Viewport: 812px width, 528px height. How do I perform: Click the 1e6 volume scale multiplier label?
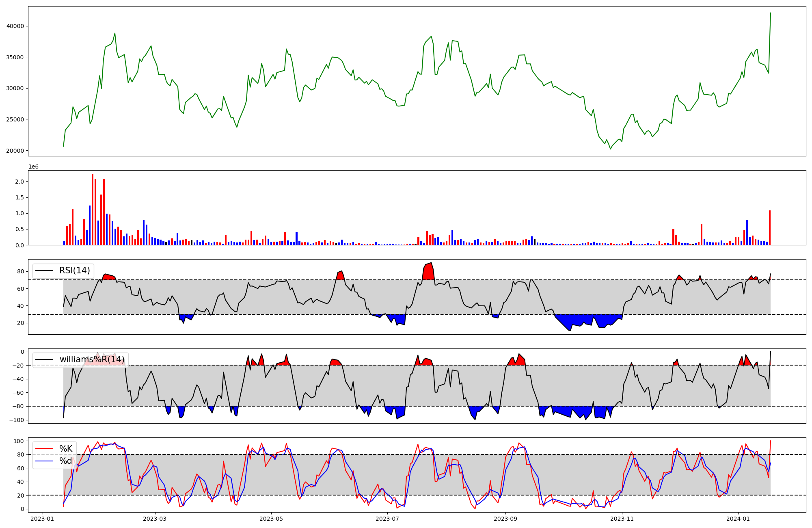click(33, 167)
